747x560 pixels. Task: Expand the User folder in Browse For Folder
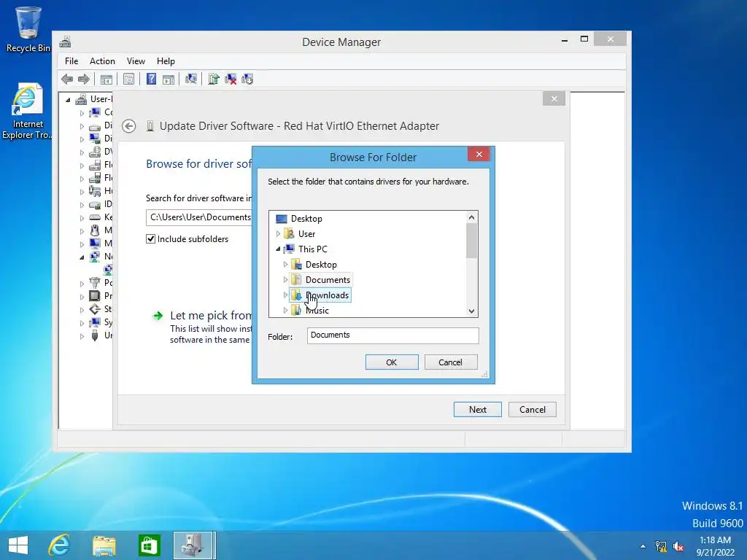coord(278,234)
